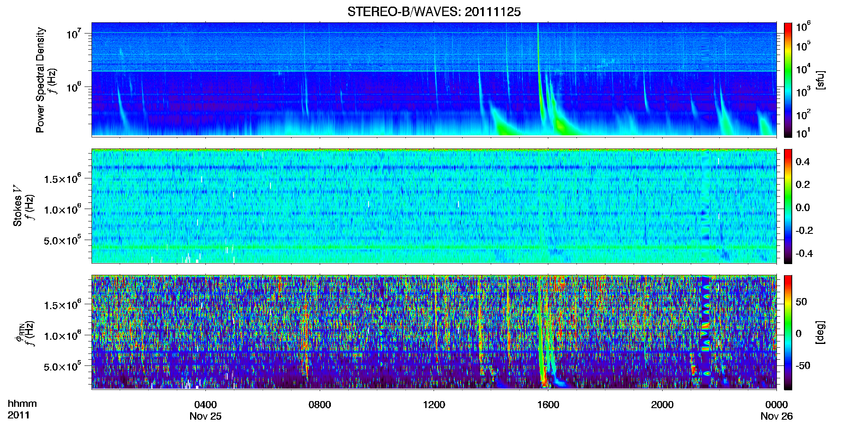The width and height of the screenshot is (868, 447).
Task: Click the 0.2 label on Stokes V colorbar
Action: pyautogui.click(x=803, y=185)
